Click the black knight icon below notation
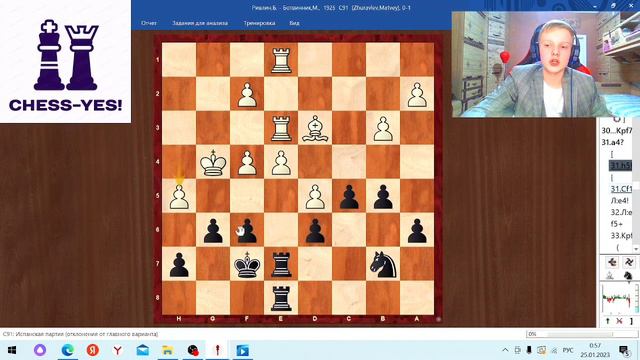 628,276
